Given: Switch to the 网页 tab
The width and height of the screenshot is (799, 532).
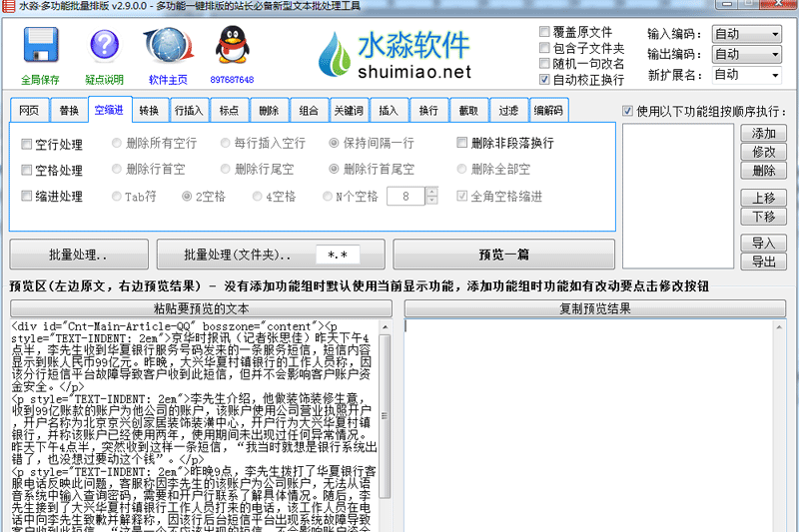Looking at the screenshot, I should click(x=30, y=111).
